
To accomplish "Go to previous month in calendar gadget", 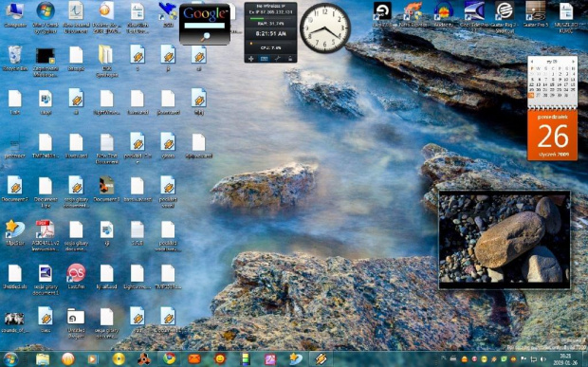I will 531,62.
